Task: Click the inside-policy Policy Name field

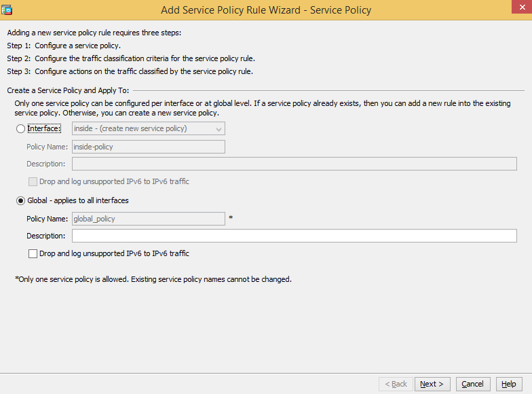Action: [x=149, y=147]
